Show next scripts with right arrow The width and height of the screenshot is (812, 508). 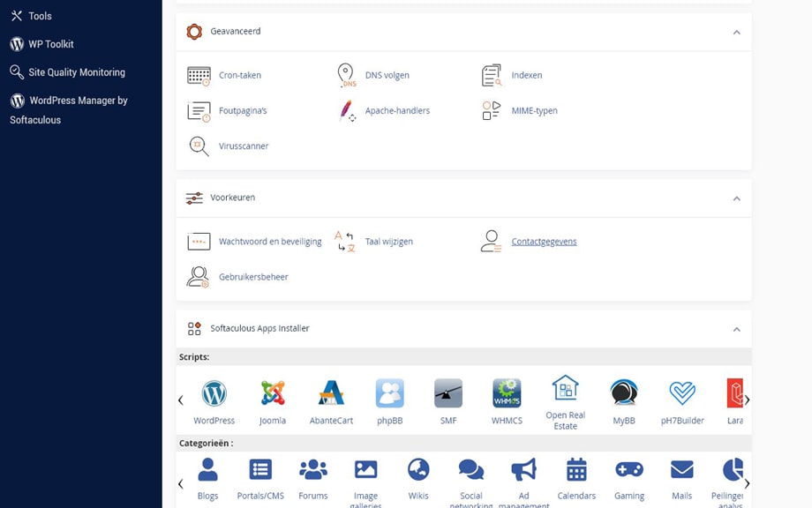(747, 400)
